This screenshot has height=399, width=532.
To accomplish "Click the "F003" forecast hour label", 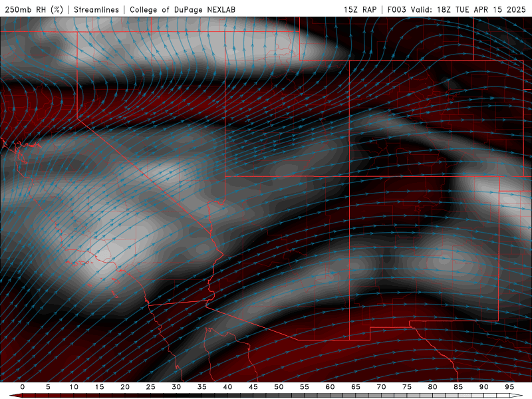I will click(x=398, y=9).
